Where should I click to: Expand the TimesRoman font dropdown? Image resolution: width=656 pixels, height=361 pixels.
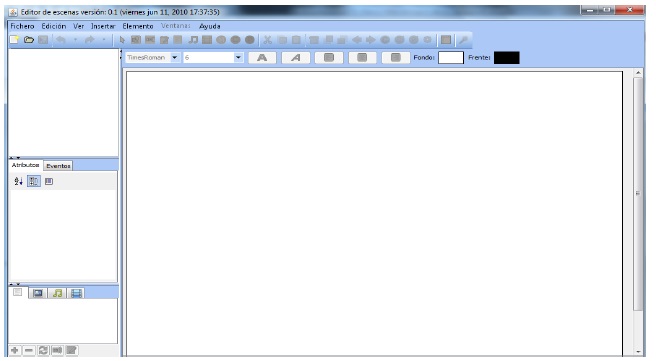pos(174,57)
